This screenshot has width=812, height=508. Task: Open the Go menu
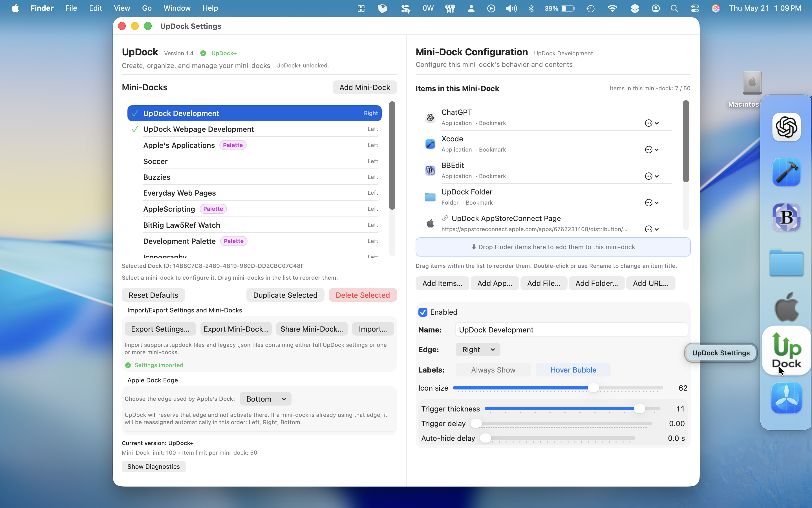[x=147, y=8]
